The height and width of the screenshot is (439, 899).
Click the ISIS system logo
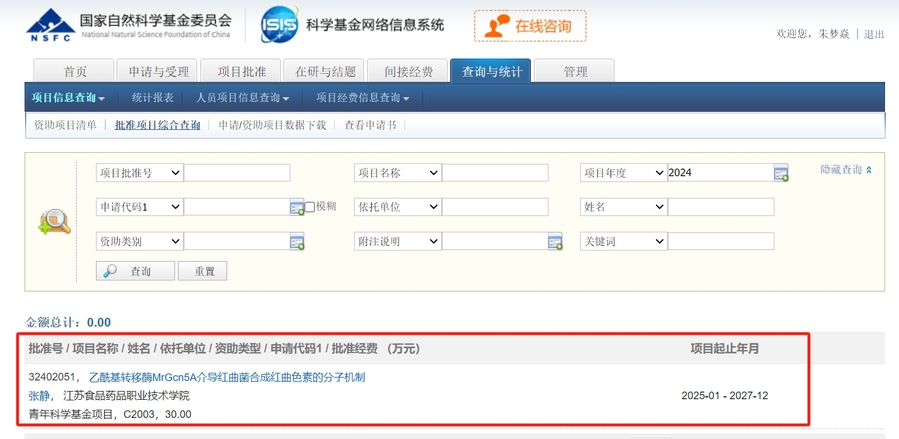pyautogui.click(x=279, y=25)
